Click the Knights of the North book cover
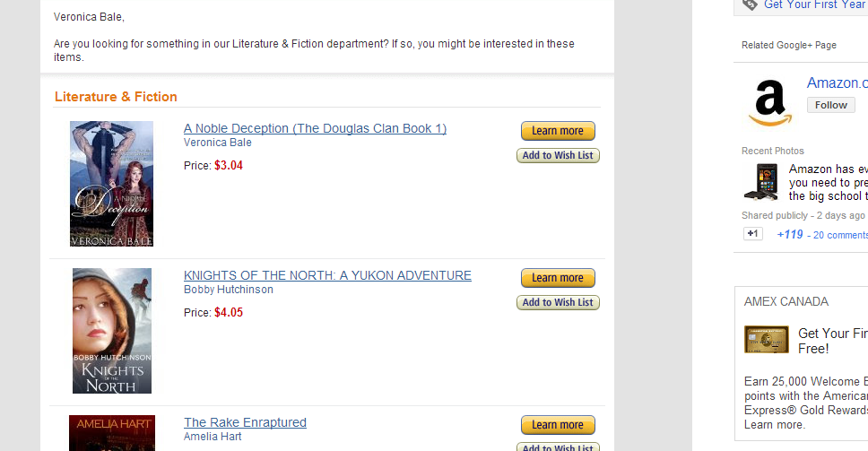 pyautogui.click(x=112, y=331)
